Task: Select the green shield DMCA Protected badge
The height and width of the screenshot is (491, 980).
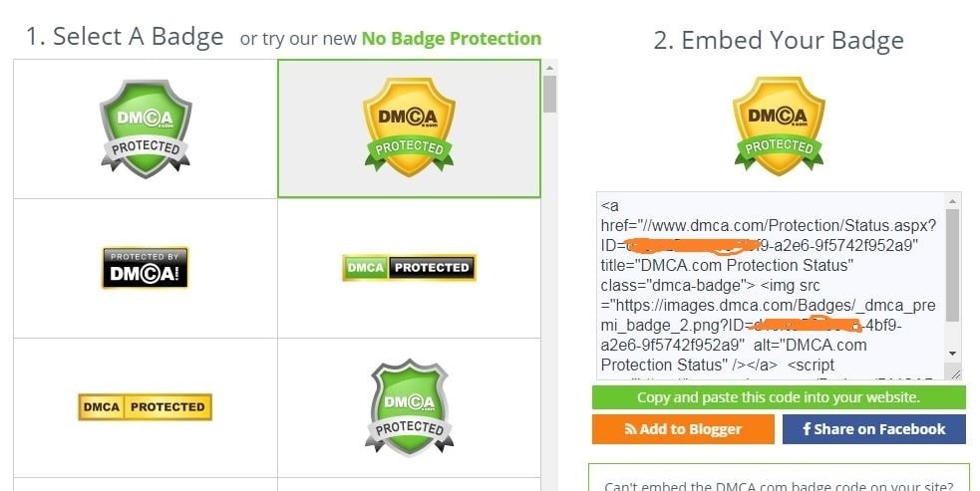Action: coord(145,128)
